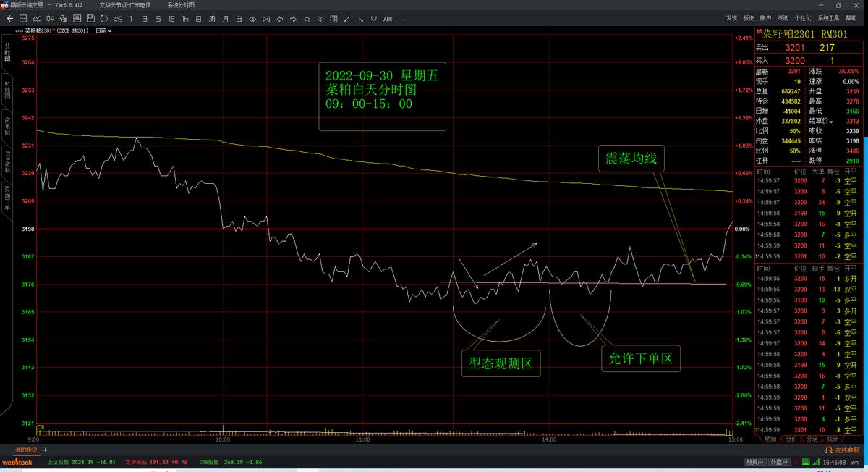Expand the ... more drawing tools
The height and width of the screenshot is (472, 868).
pyautogui.click(x=401, y=19)
